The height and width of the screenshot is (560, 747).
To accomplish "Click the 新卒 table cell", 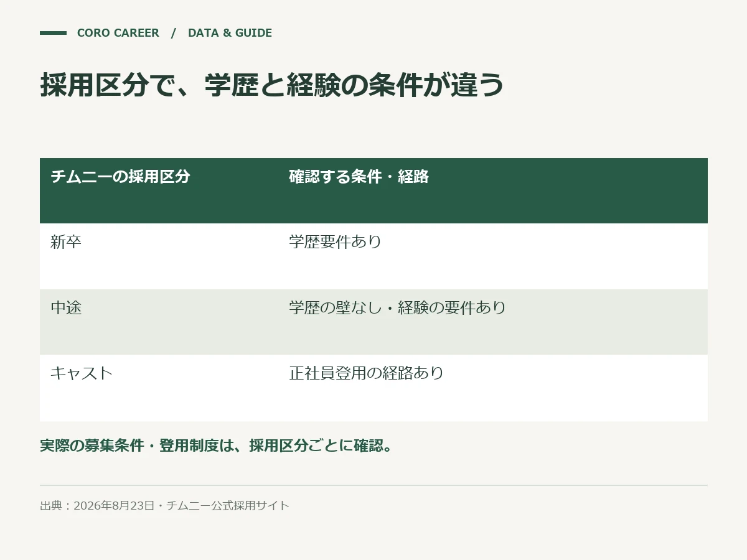I will tap(66, 242).
